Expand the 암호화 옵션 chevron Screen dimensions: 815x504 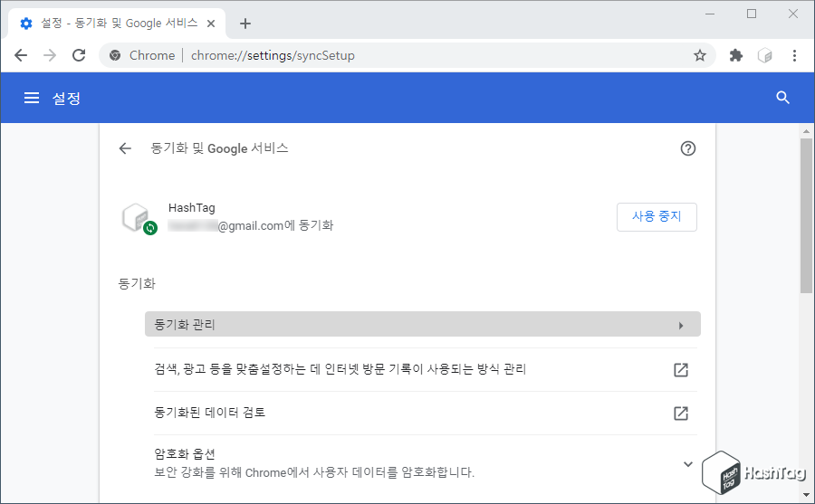[x=687, y=464]
